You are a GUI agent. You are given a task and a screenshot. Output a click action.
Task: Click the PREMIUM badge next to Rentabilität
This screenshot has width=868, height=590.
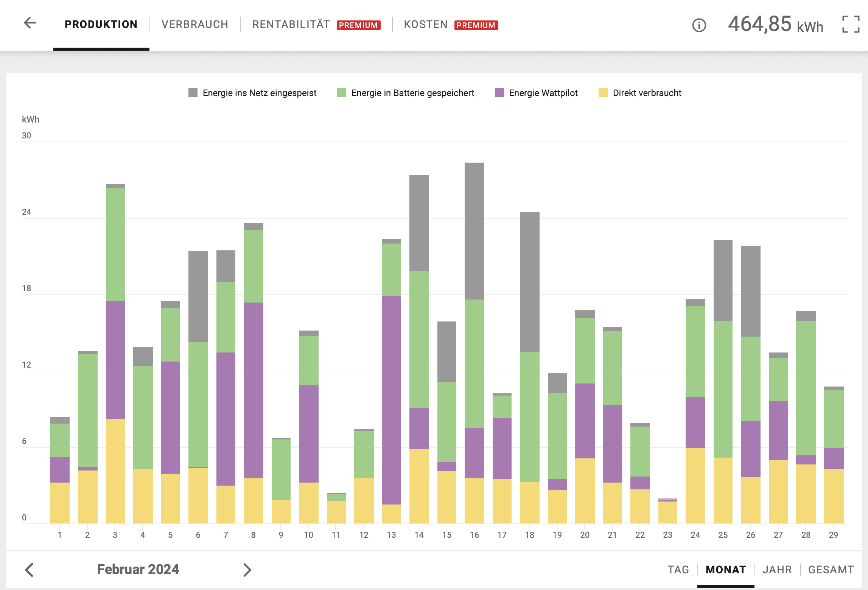click(x=358, y=25)
